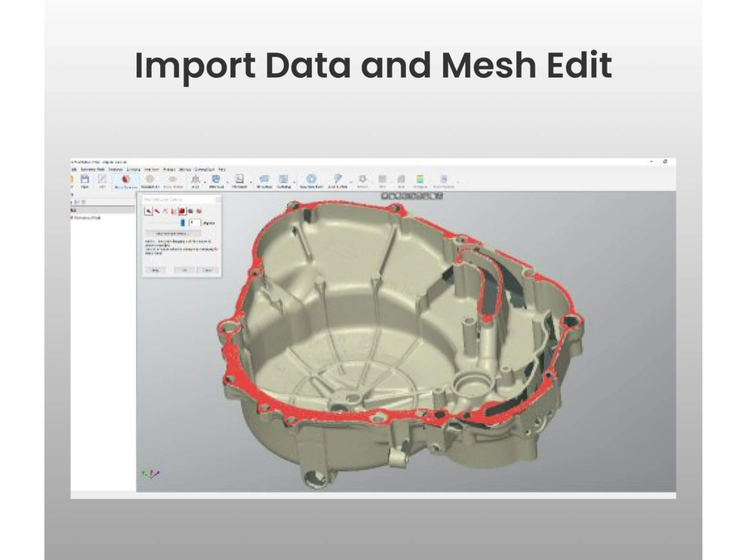Viewport: 747px width, 560px height.
Task: Click the framed picture toolbar icon
Action: 240,179
